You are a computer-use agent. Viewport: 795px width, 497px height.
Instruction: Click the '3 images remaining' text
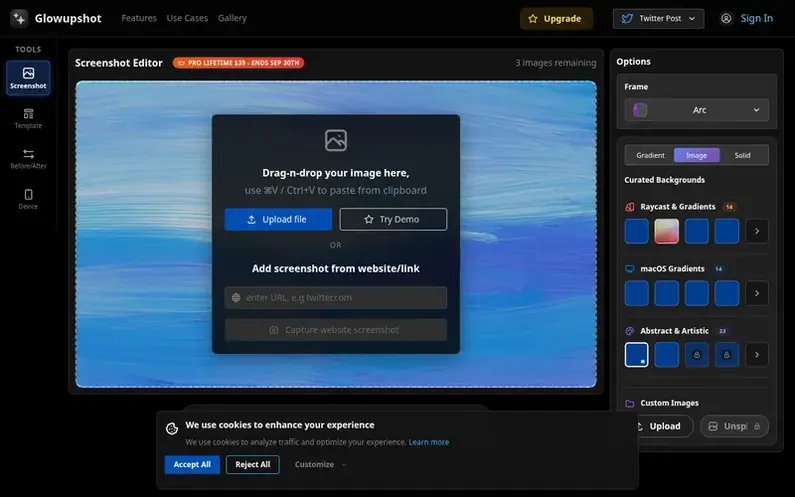[556, 63]
